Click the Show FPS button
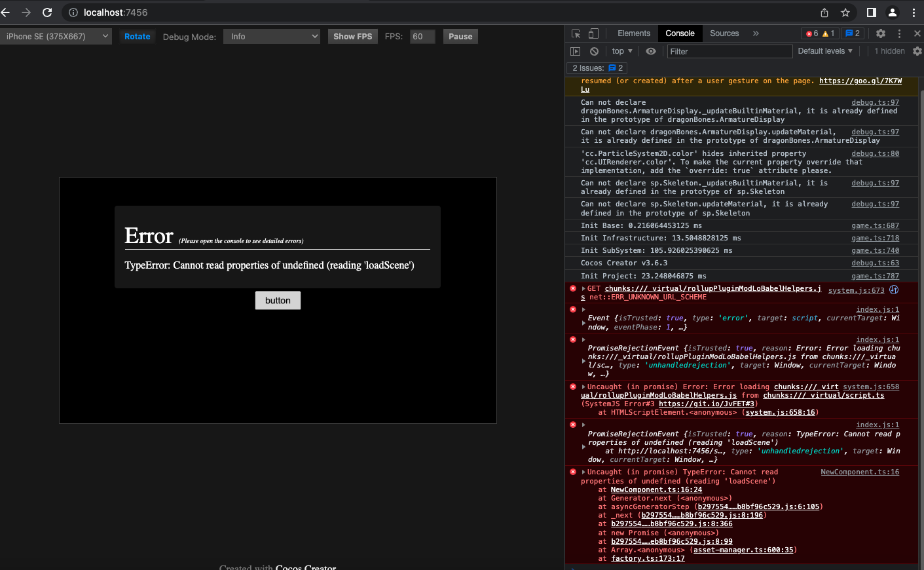Viewport: 924px width, 570px height. (352, 37)
